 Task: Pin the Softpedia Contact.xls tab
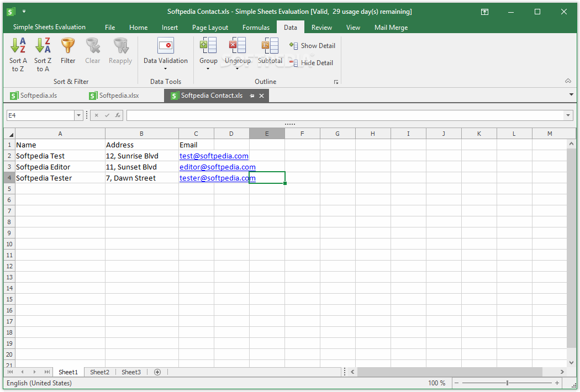click(x=252, y=96)
